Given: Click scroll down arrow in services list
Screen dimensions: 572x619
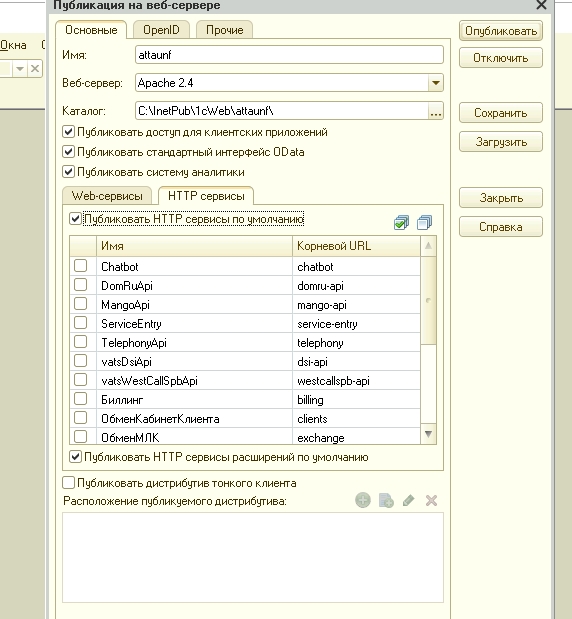Looking at the screenshot, I should click(x=428, y=434).
